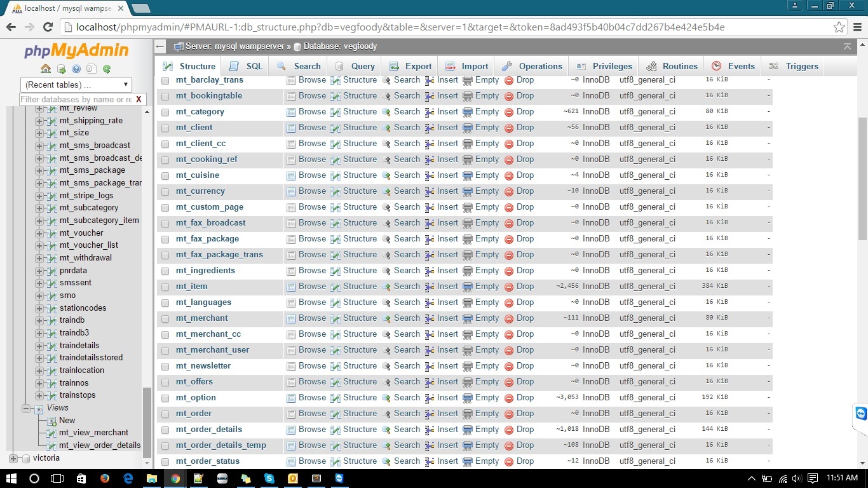This screenshot has width=868, height=488.
Task: Click Browse link for mt_newsletter
Action: (312, 366)
